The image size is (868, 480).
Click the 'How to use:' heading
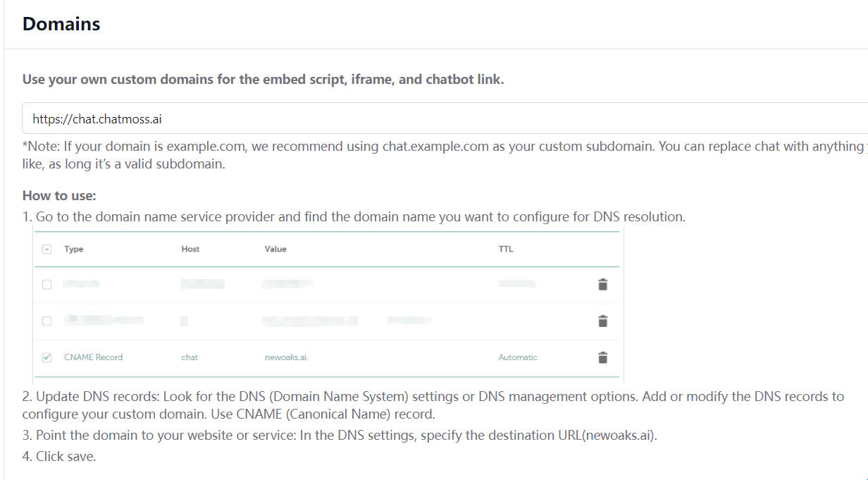tap(59, 195)
